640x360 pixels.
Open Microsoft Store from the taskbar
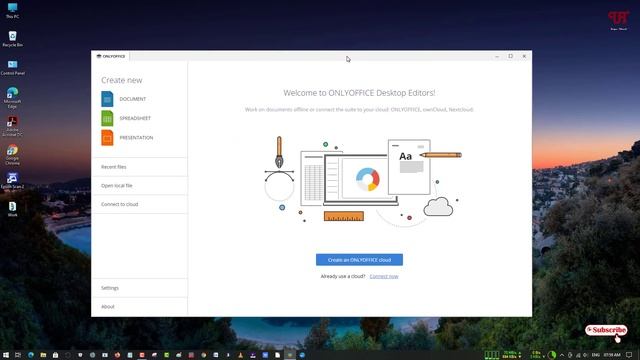tap(56, 355)
